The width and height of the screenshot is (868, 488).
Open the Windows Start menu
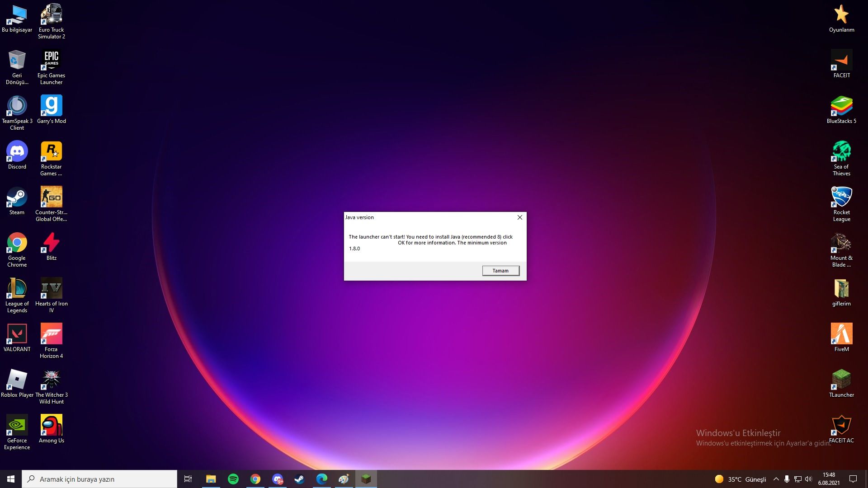click(x=11, y=479)
